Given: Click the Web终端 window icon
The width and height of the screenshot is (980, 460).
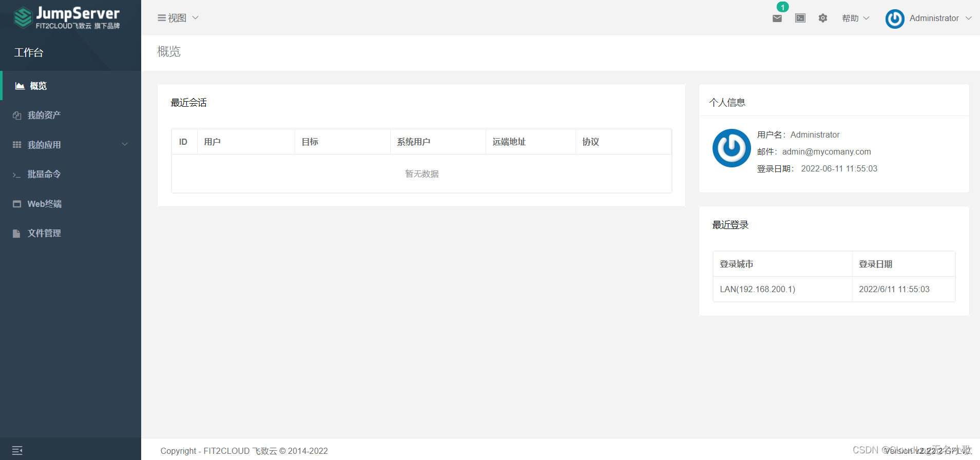Looking at the screenshot, I should tap(17, 204).
